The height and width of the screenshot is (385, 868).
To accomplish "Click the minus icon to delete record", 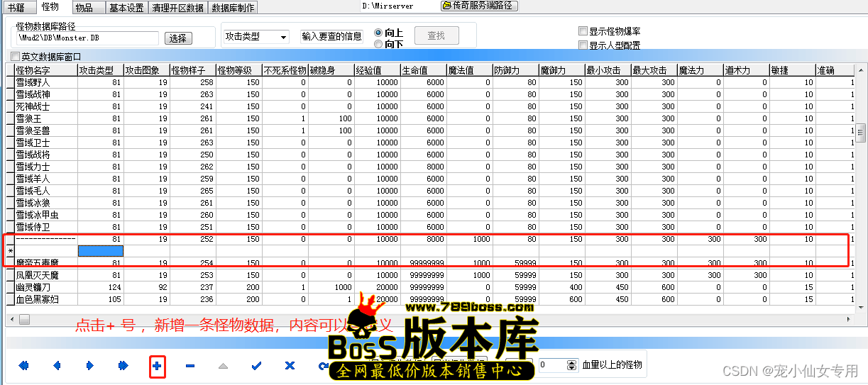I will coord(190,366).
